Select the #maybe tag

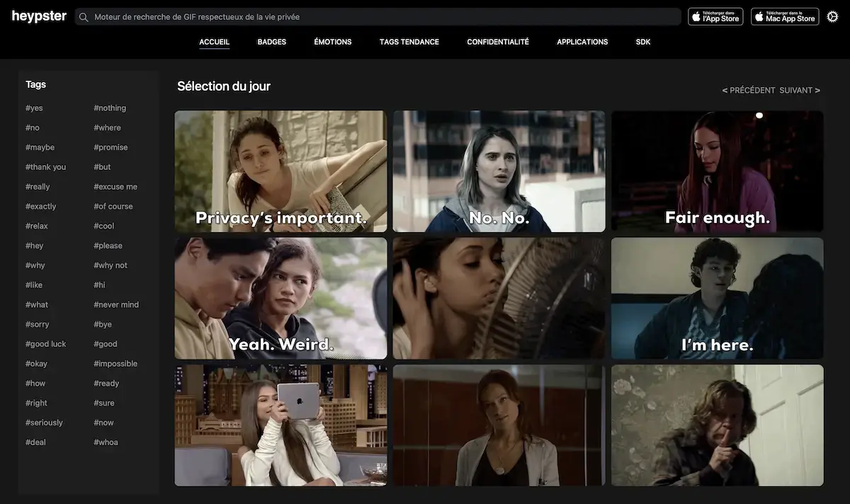tap(40, 147)
